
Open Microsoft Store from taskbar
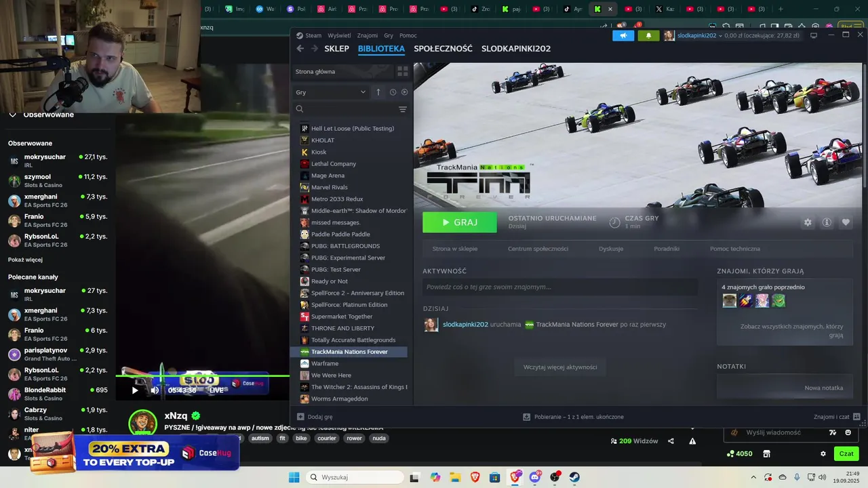pos(495,477)
